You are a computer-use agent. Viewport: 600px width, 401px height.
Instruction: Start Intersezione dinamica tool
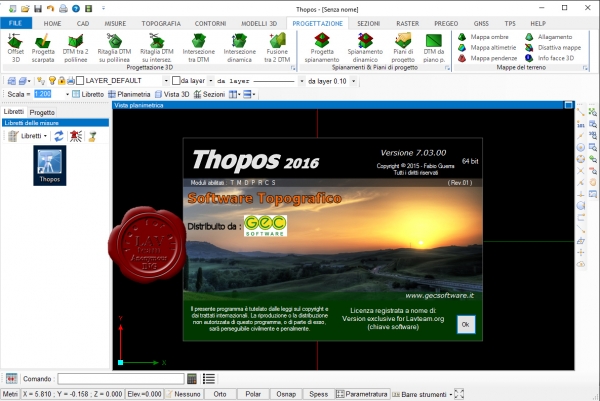pos(240,48)
